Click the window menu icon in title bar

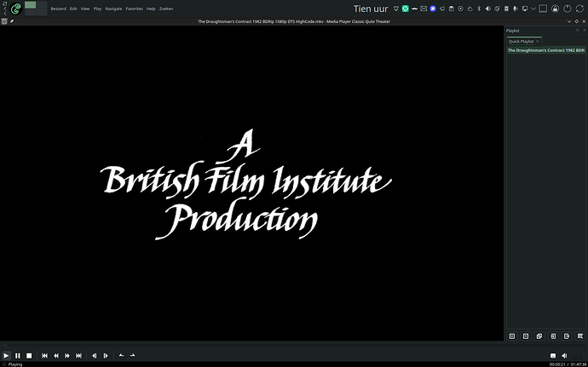pos(4,21)
